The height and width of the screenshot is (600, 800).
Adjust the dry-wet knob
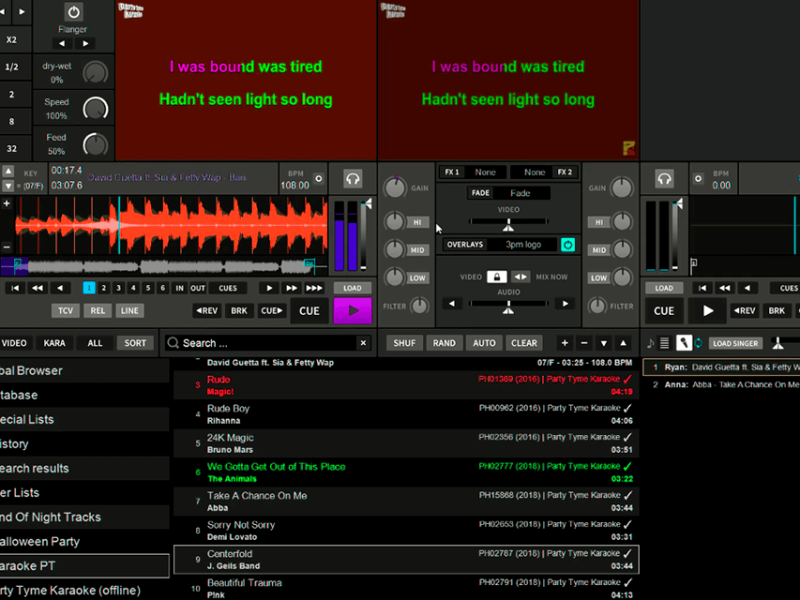pyautogui.click(x=95, y=72)
